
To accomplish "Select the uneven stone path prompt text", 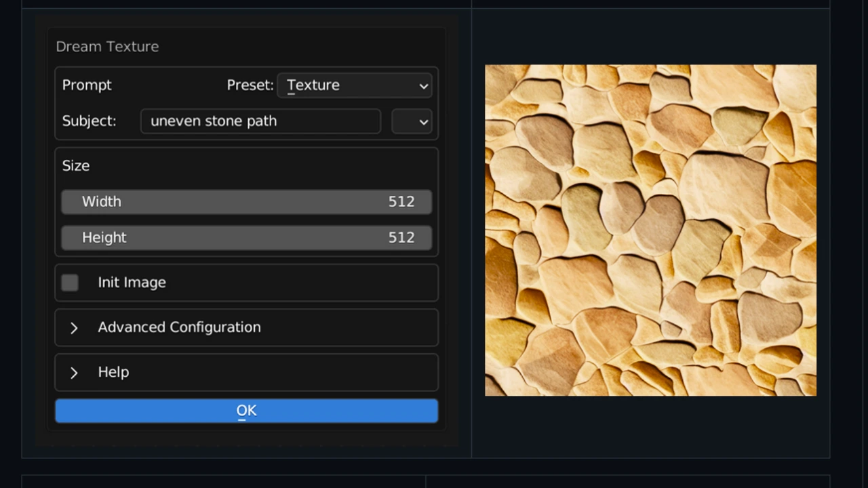I will point(214,121).
